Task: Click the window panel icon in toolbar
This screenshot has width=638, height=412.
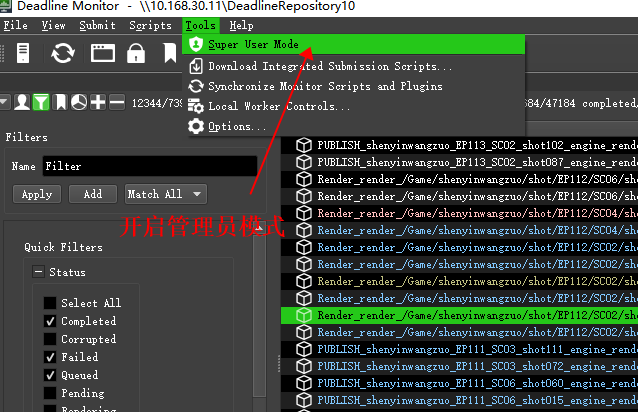Action: [103, 53]
